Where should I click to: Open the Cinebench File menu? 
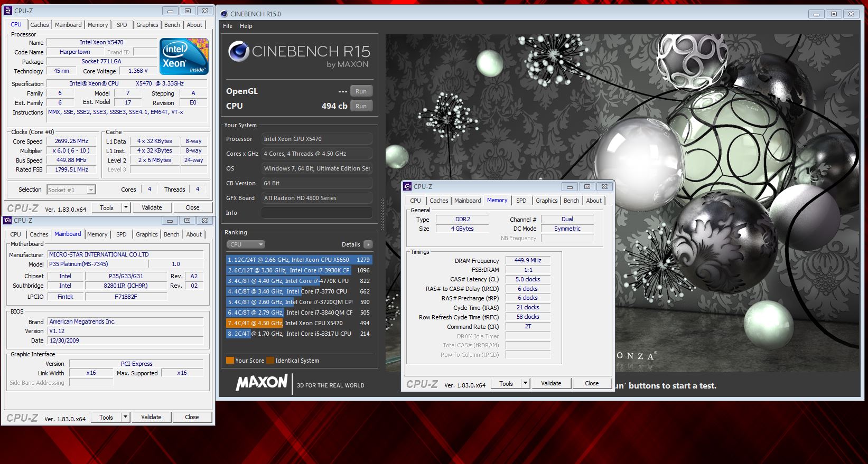pos(228,26)
